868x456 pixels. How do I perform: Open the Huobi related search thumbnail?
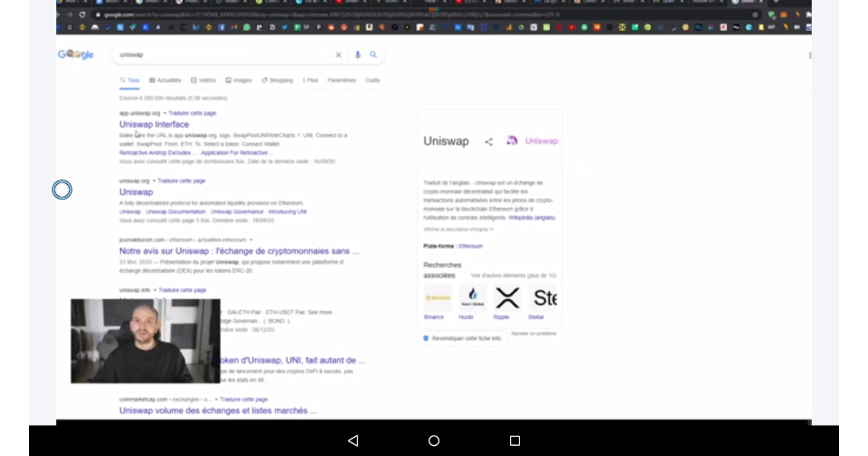coord(472,298)
